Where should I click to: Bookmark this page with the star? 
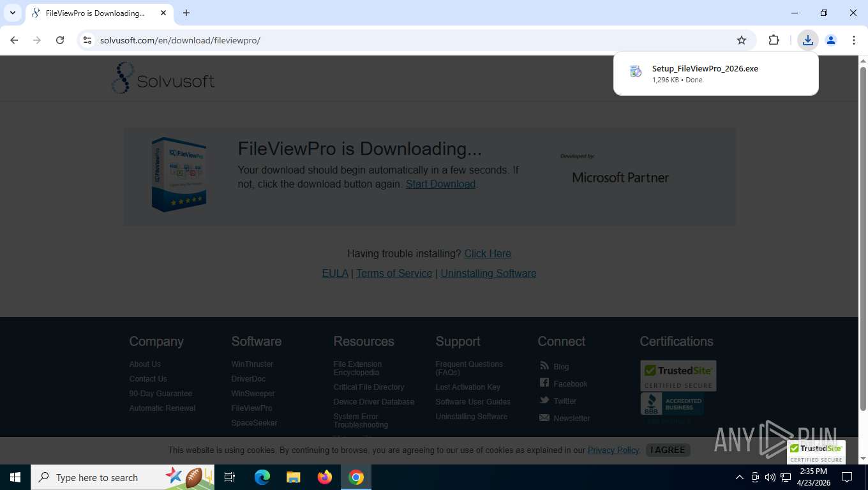click(742, 40)
